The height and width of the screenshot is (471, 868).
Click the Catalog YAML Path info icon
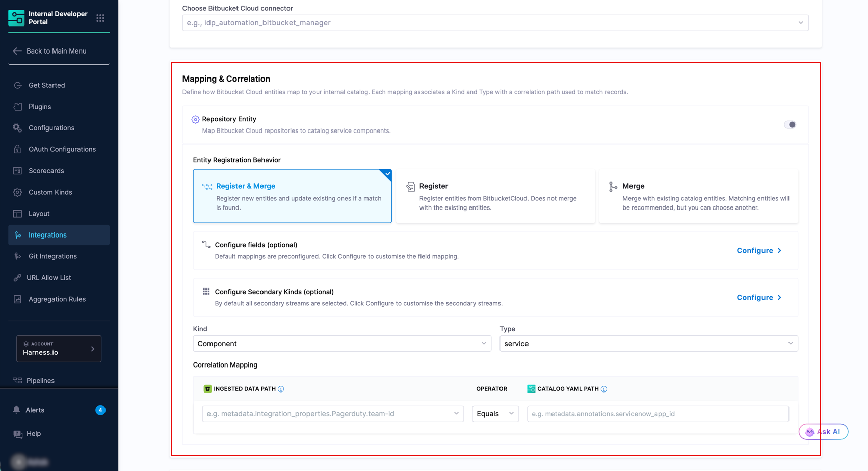(604, 389)
